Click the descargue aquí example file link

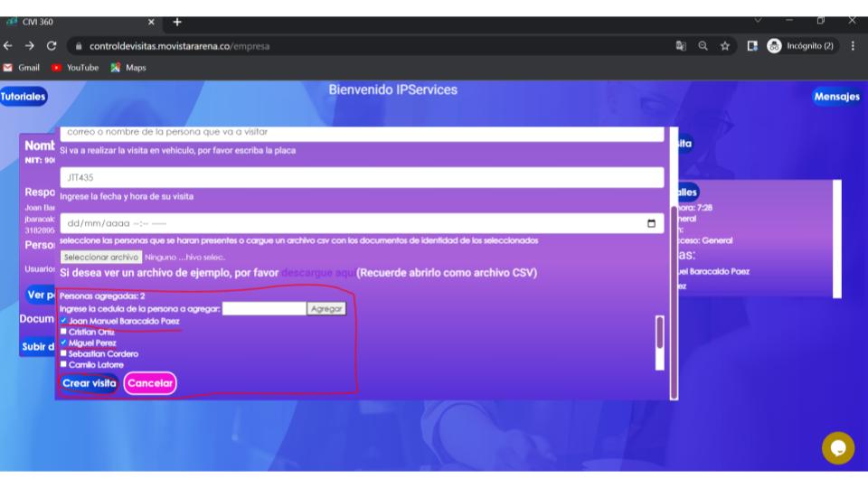pyautogui.click(x=318, y=273)
